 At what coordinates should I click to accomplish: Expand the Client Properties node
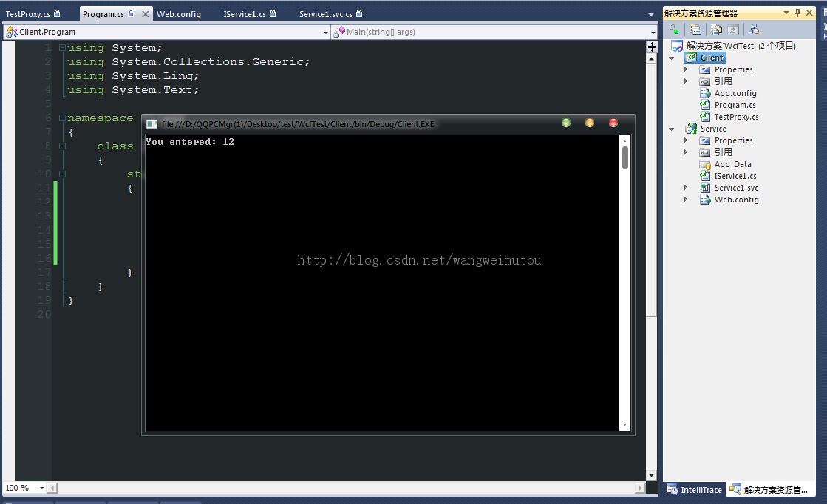point(686,69)
